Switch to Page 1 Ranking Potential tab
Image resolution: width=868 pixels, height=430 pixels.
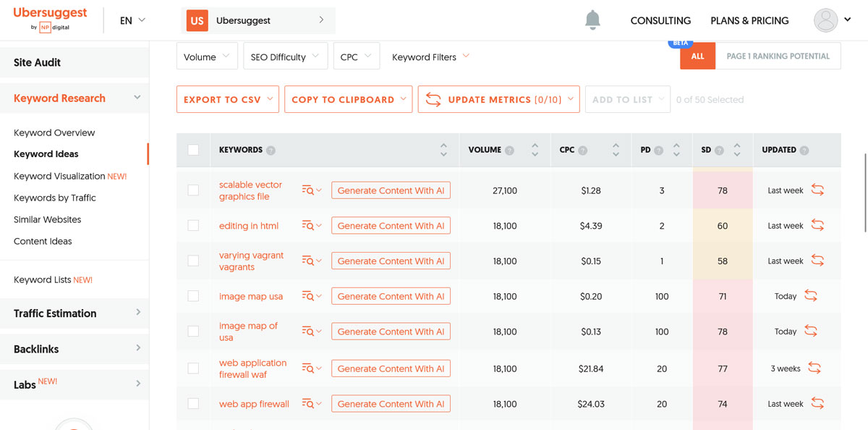coord(778,56)
